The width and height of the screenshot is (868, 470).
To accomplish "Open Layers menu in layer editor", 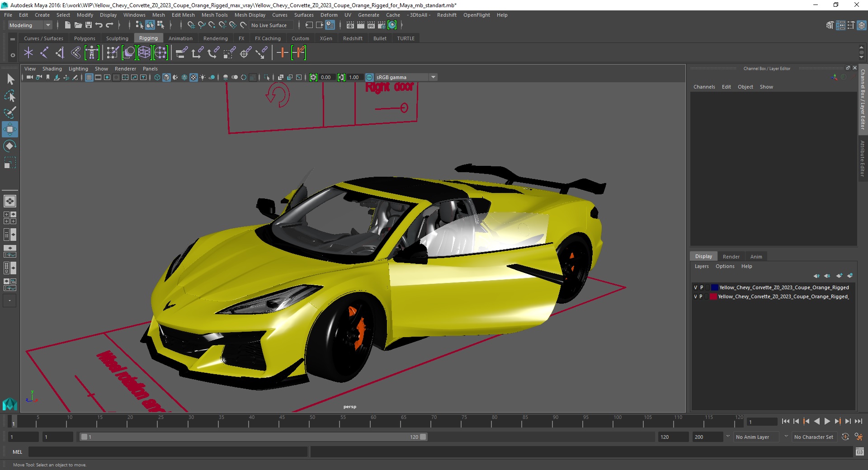I will pyautogui.click(x=702, y=266).
